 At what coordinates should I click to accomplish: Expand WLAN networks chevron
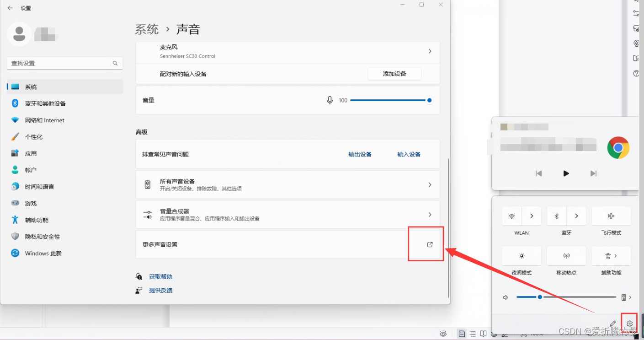pos(532,216)
